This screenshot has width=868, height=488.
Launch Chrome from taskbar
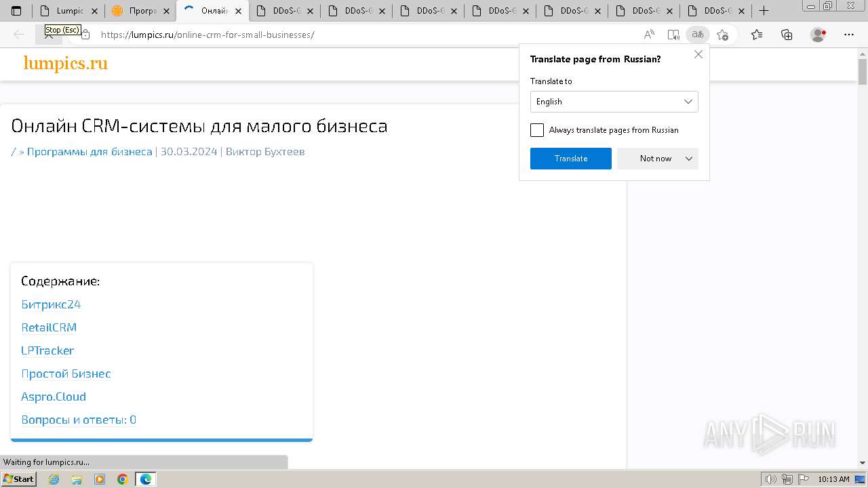[x=123, y=479]
